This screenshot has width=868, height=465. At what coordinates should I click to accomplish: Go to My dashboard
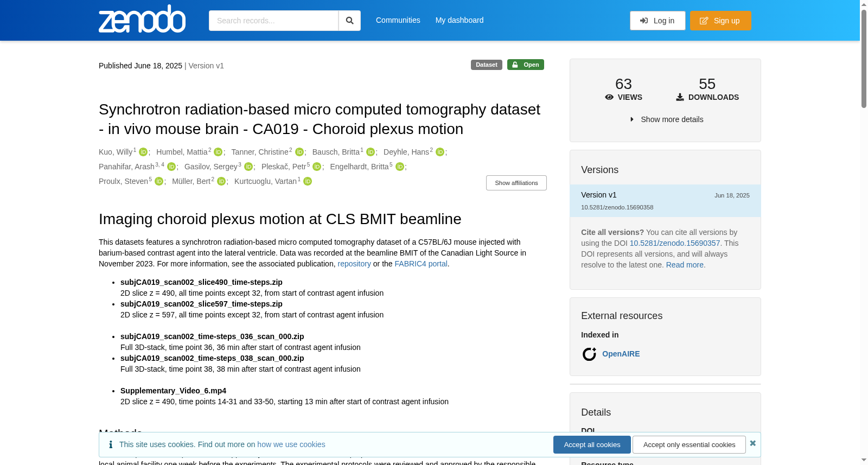459,20
